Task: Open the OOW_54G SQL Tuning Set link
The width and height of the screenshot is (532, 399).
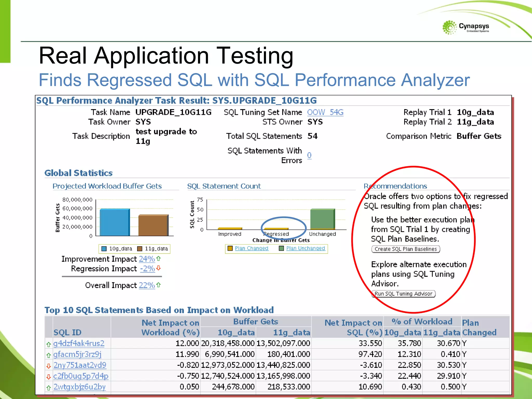Action: point(325,112)
